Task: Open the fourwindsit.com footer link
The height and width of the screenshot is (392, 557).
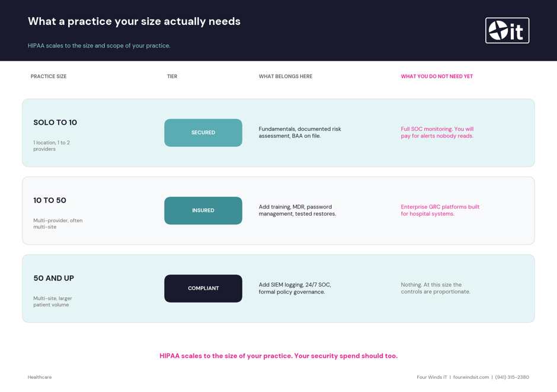Action: coord(471,377)
